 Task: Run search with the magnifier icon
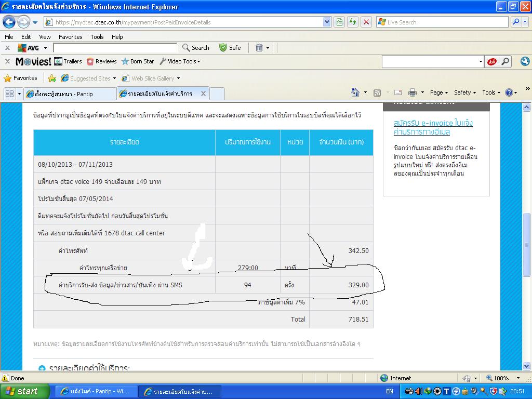pos(516,22)
